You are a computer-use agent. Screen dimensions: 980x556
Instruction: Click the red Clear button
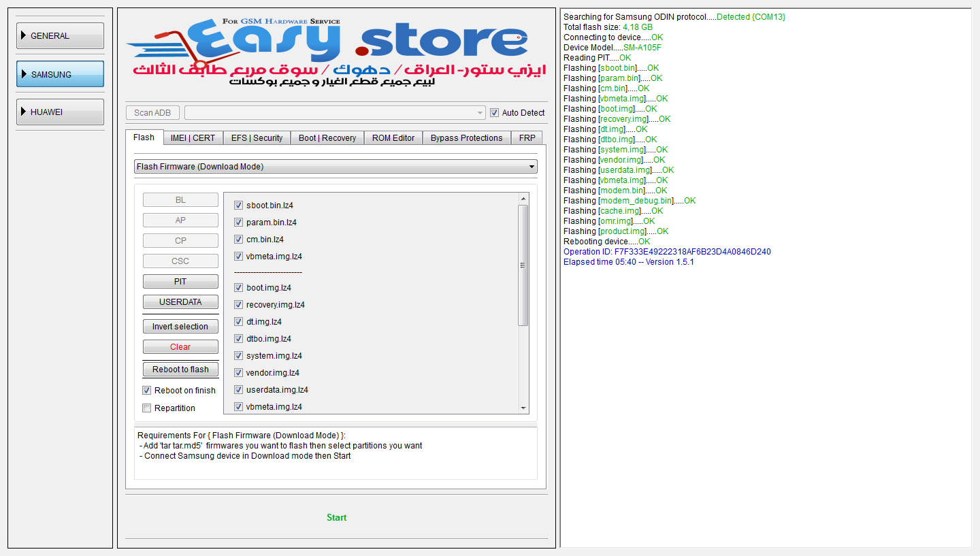180,347
